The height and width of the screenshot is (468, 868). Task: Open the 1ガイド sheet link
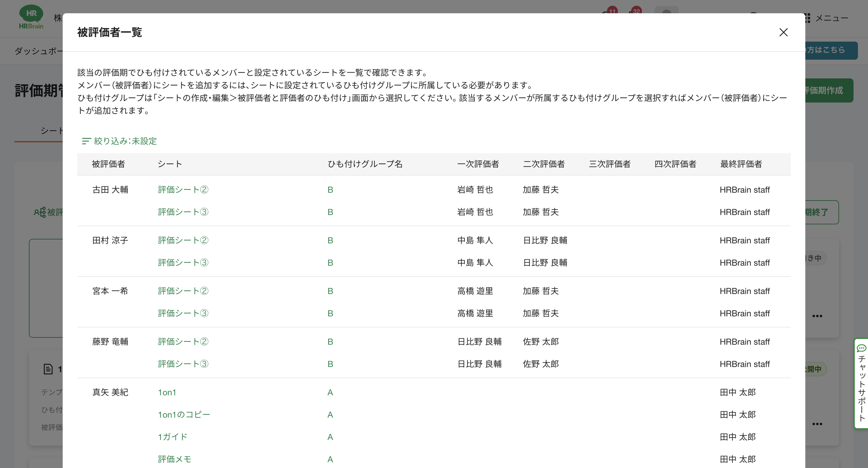coord(172,437)
